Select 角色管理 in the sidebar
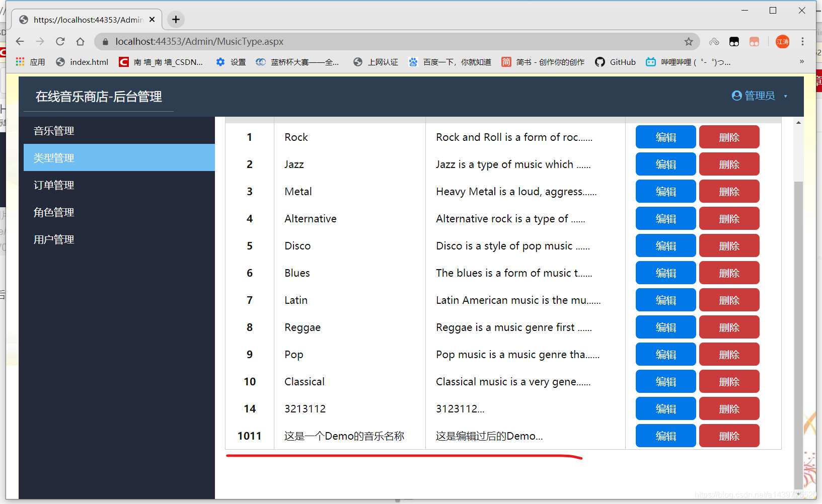The height and width of the screenshot is (504, 822). [x=119, y=212]
